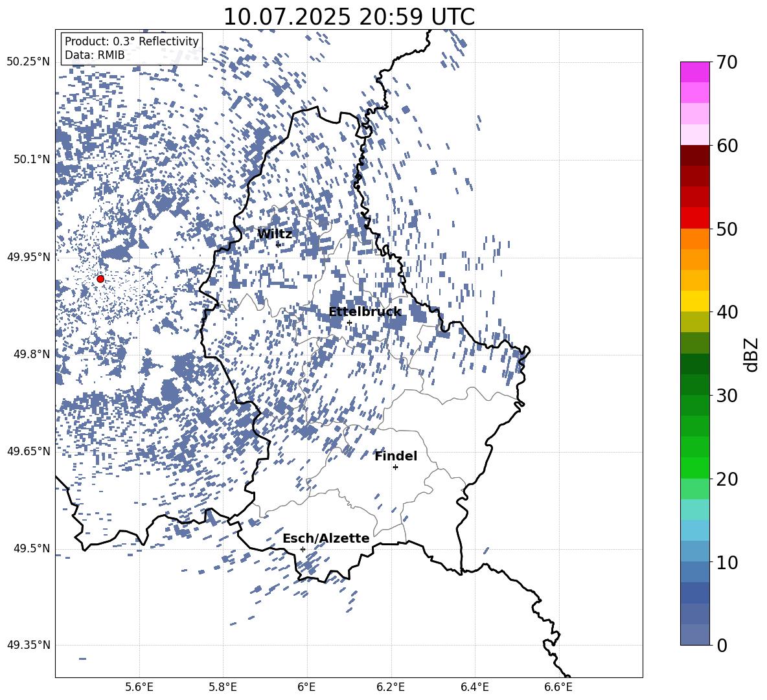This screenshot has width=767, height=700.
Task: Click the Esch/Alzette city label
Action: pos(326,538)
